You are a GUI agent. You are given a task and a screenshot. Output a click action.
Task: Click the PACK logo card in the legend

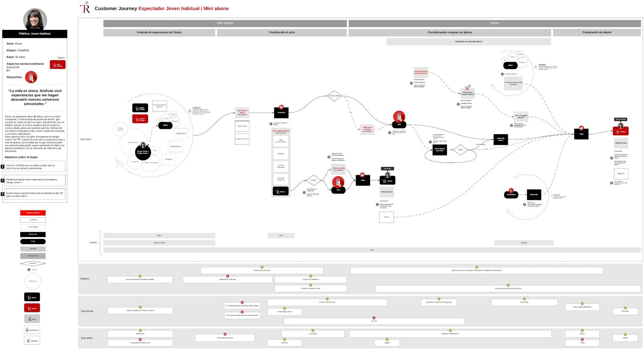pyautogui.click(x=32, y=319)
